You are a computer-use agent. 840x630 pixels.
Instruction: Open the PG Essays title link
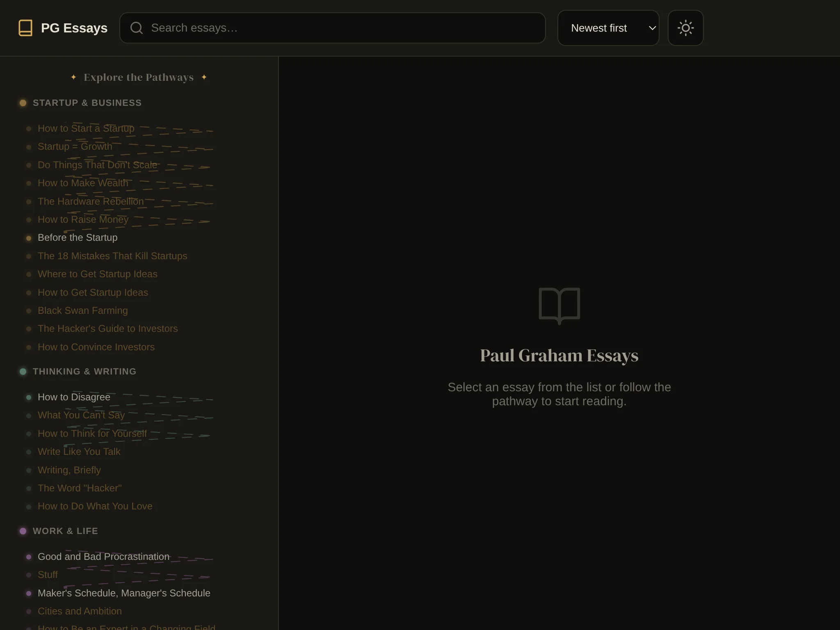[x=74, y=28]
